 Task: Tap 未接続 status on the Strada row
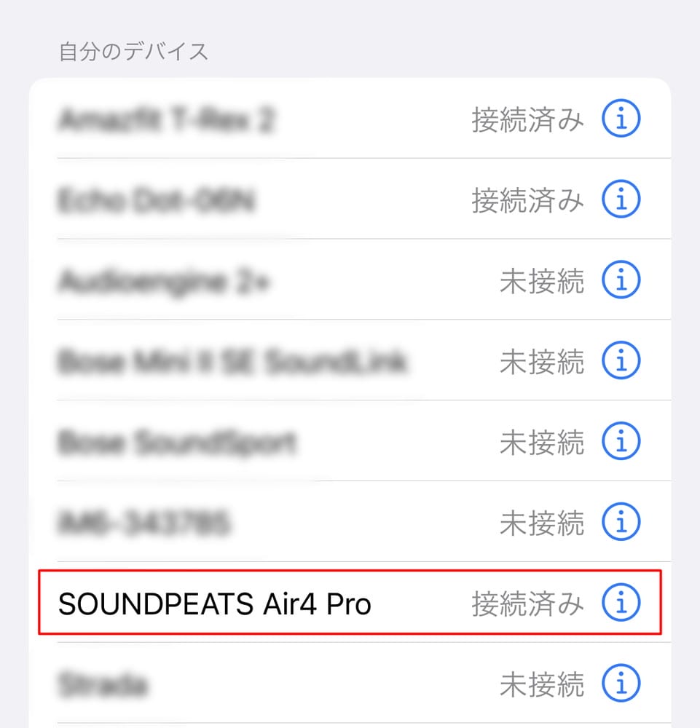pos(542,684)
